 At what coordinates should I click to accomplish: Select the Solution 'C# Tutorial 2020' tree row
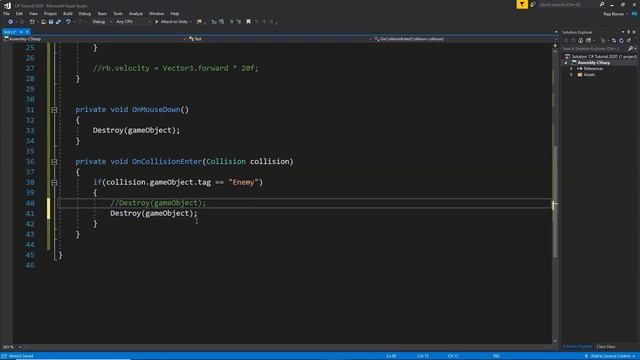tap(601, 56)
